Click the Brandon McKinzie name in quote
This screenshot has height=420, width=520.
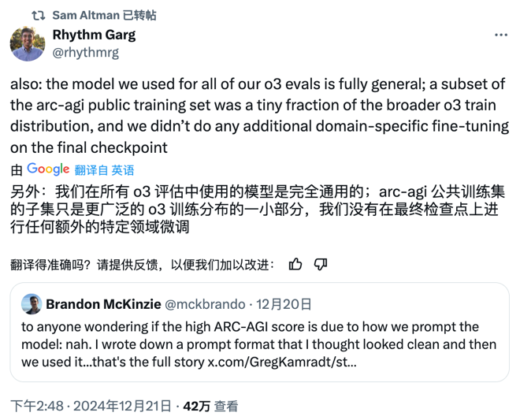tap(99, 304)
